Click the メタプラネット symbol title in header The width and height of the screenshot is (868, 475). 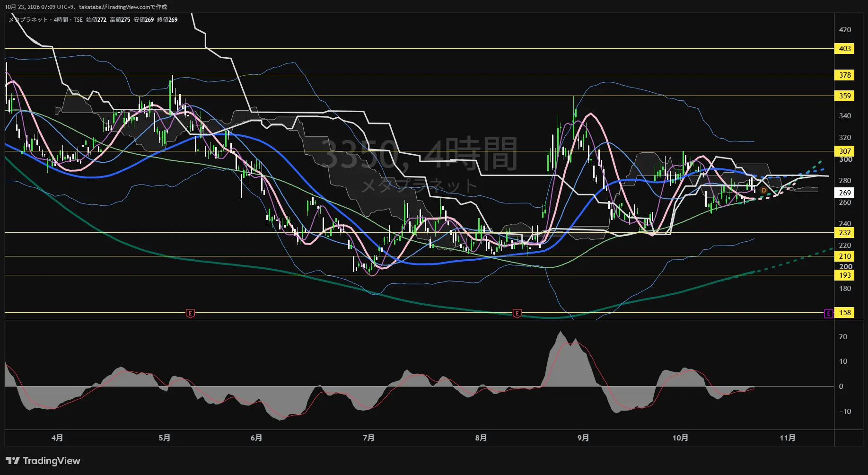pos(28,20)
